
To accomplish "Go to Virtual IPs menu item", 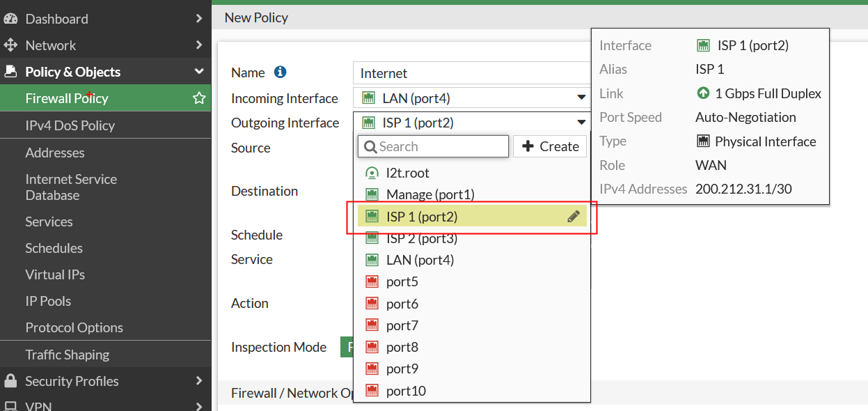I will click(55, 274).
